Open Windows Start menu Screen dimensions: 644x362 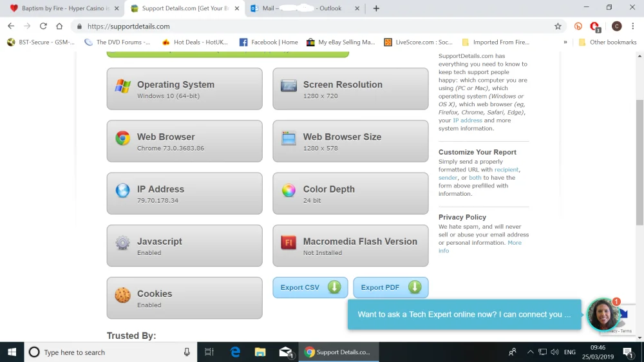(12, 352)
